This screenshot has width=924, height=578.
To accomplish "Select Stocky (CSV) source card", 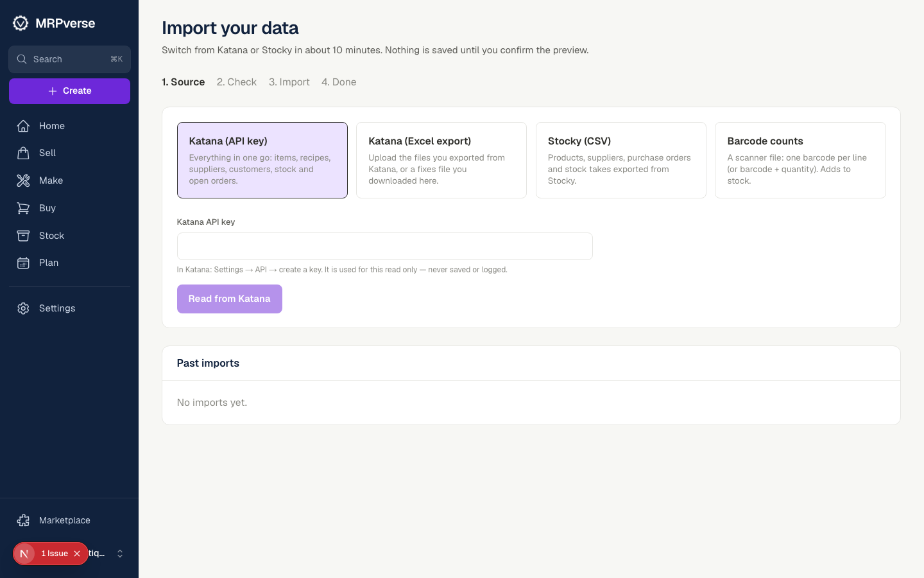I will coord(621,160).
